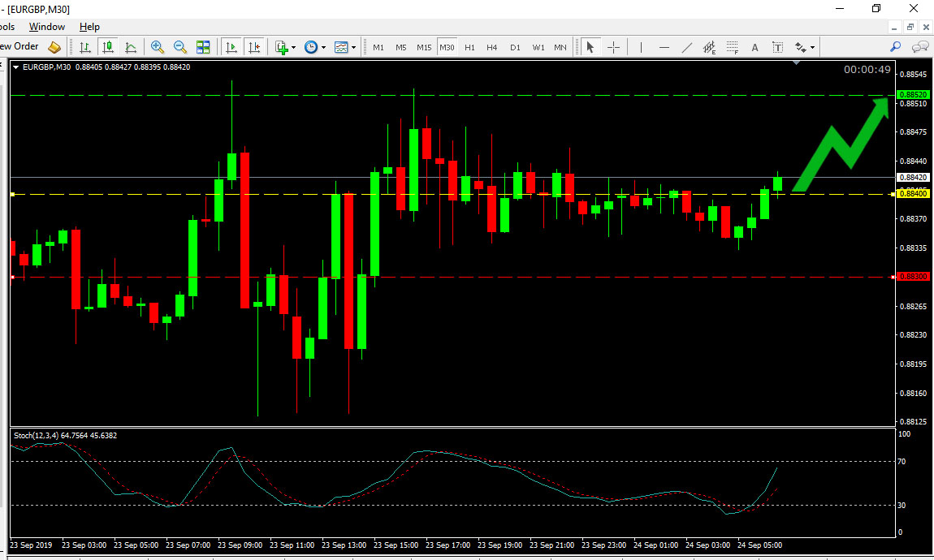This screenshot has height=560, width=934.
Task: Click the 0.88545 price scale value
Action: [913, 75]
